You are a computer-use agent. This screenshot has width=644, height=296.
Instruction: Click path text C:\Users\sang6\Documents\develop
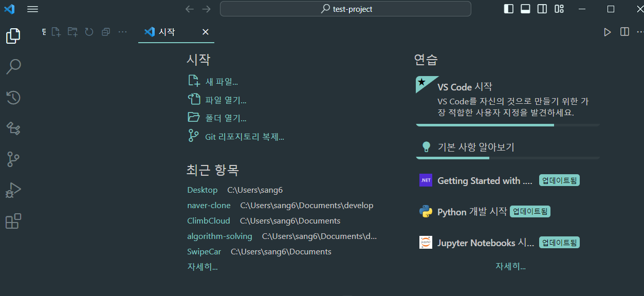click(307, 206)
